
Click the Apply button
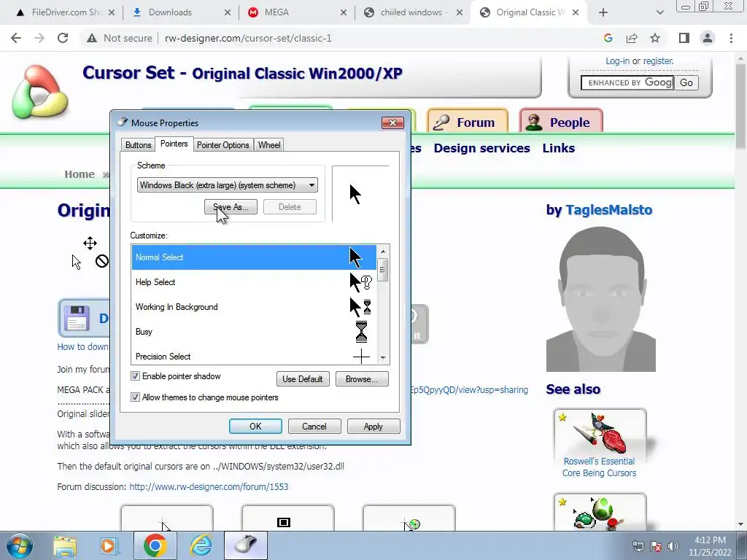(x=373, y=426)
